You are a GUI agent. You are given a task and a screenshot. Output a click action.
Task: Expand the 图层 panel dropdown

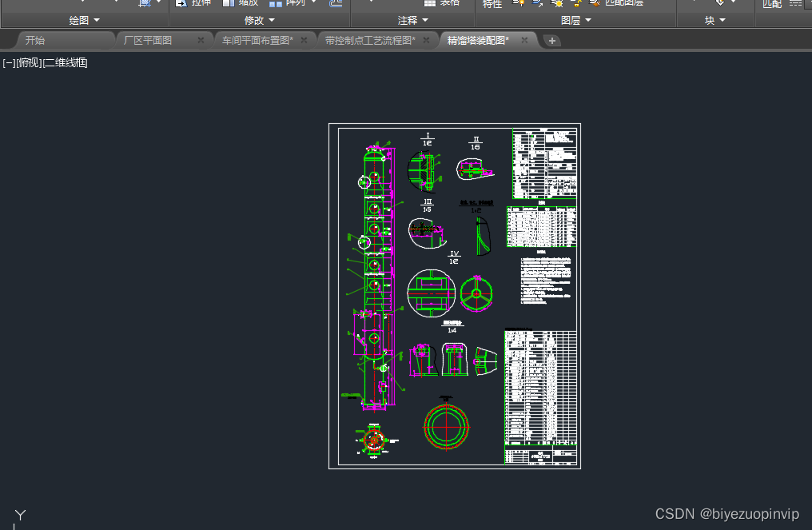576,20
